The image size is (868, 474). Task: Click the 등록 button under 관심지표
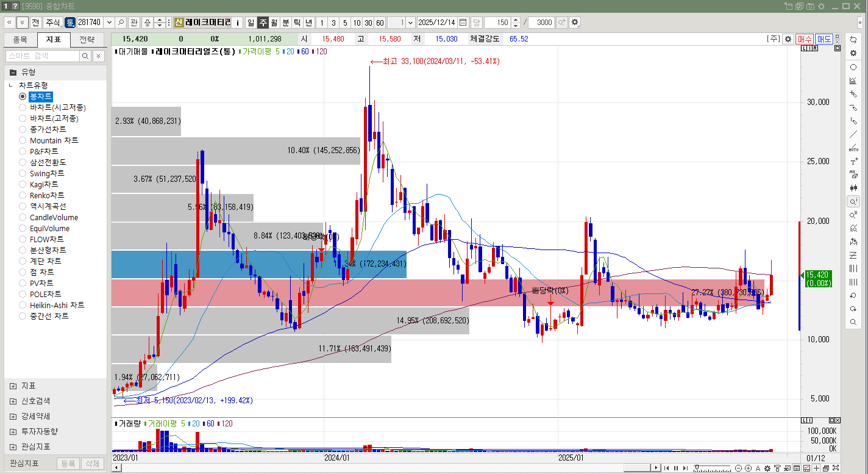click(x=68, y=464)
